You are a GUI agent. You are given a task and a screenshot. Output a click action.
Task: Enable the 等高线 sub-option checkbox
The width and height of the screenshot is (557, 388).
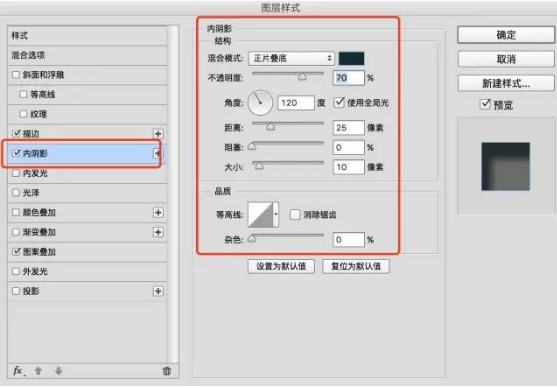tap(23, 94)
